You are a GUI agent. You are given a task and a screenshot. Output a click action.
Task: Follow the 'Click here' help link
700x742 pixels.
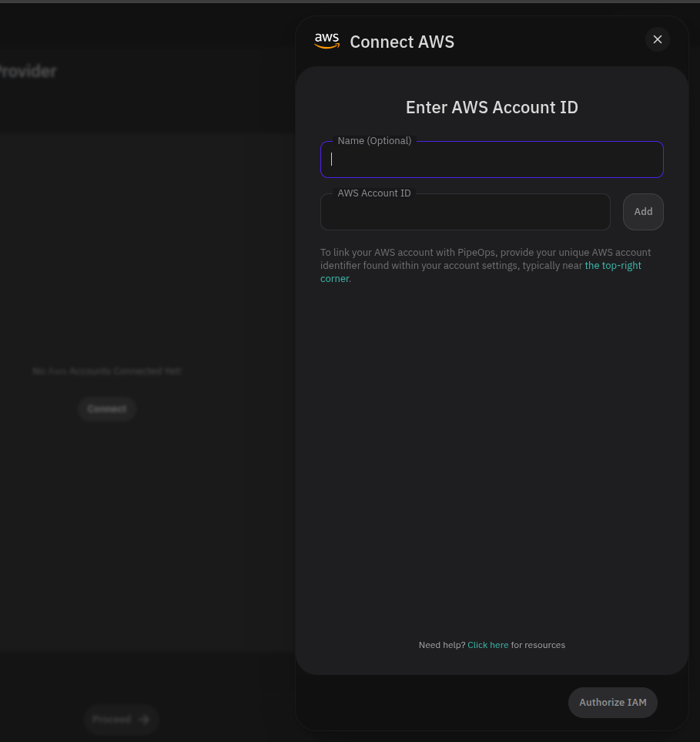click(x=487, y=645)
